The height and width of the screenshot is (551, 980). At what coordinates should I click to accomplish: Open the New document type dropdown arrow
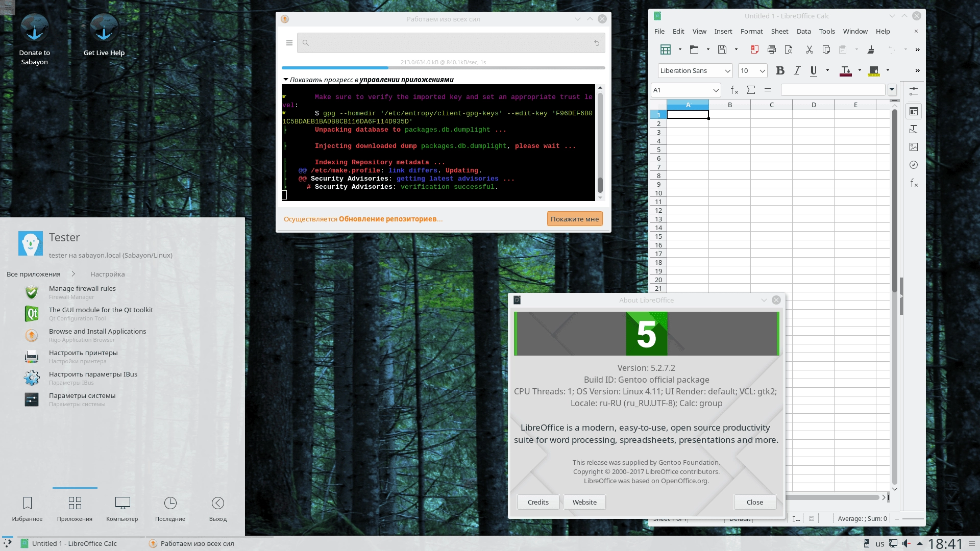tap(680, 49)
